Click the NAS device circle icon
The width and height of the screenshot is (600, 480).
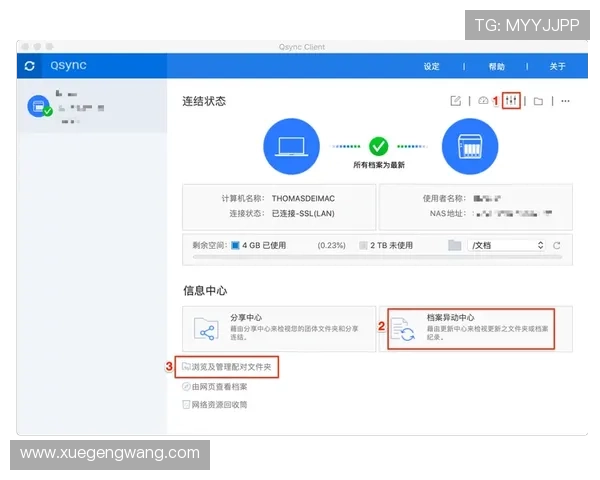470,146
